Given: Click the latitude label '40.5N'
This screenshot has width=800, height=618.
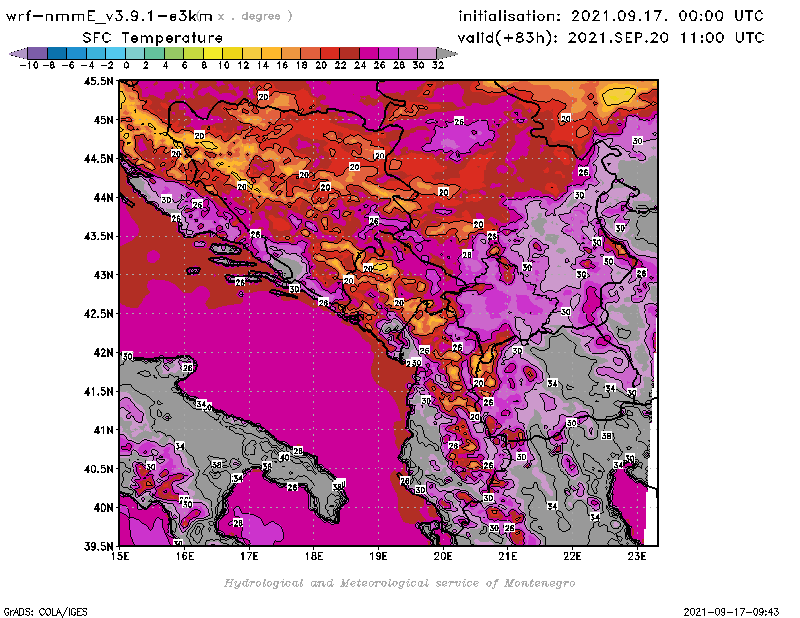Looking at the screenshot, I should pyautogui.click(x=98, y=469).
